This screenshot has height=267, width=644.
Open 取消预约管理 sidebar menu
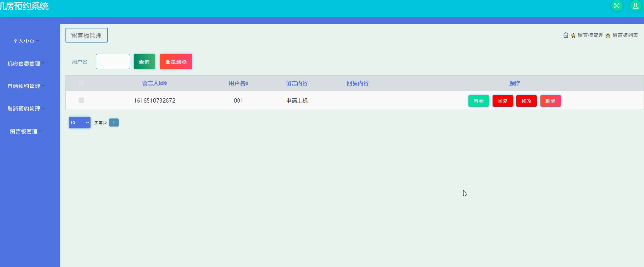point(26,109)
